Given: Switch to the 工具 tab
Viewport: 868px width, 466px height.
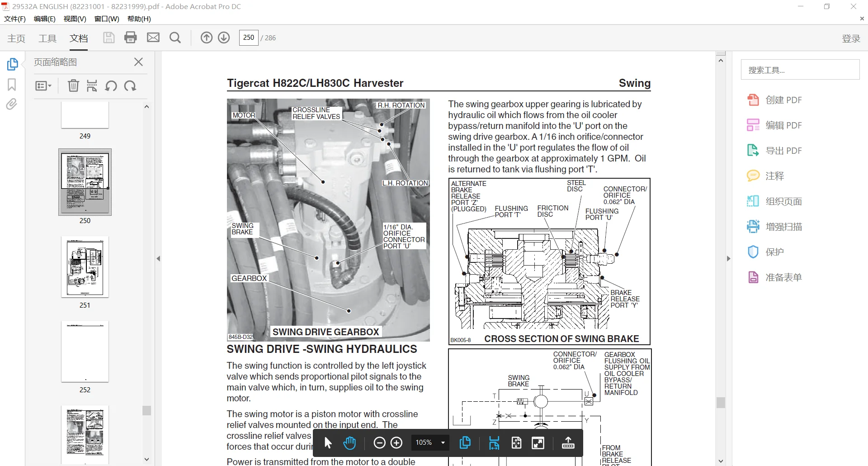Looking at the screenshot, I should tap(47, 38).
